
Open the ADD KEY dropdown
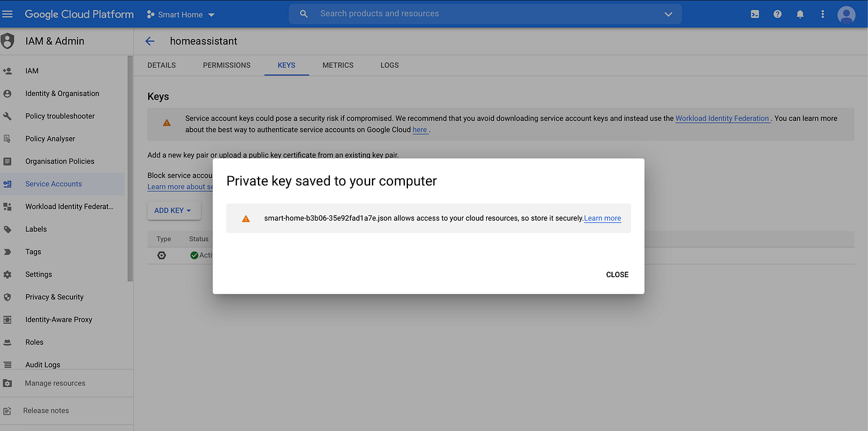point(173,211)
